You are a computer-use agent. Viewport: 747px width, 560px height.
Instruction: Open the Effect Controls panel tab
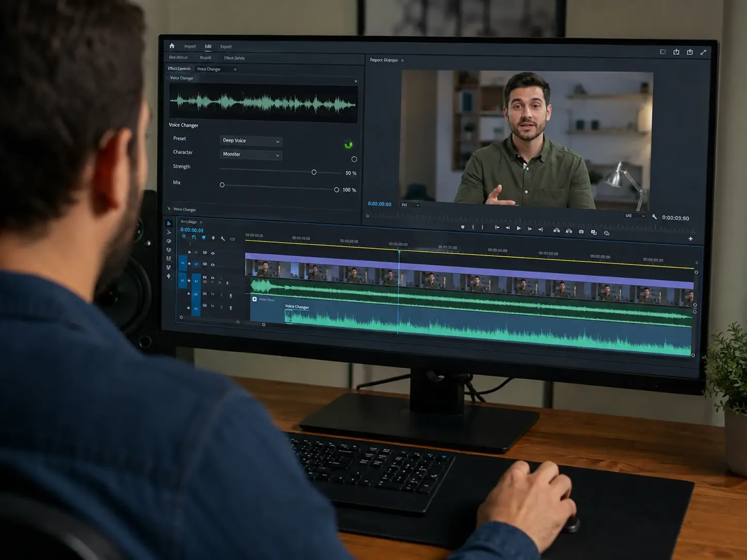coord(179,69)
